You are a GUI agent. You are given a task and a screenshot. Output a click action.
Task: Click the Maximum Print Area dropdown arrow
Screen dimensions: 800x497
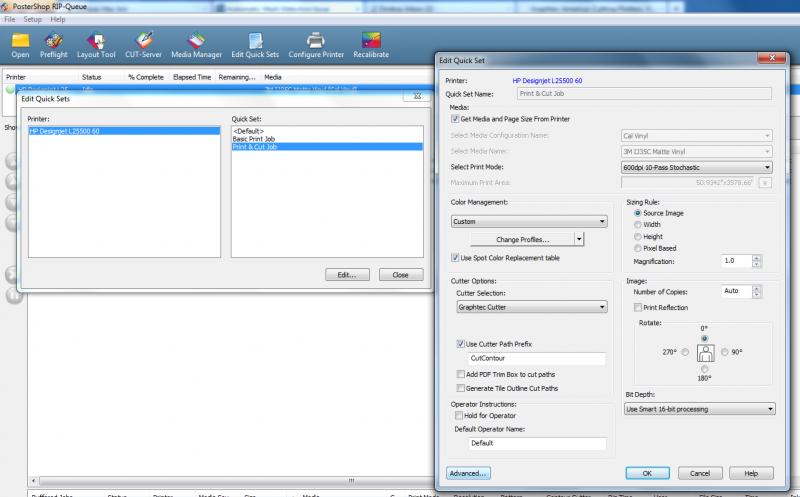point(765,183)
